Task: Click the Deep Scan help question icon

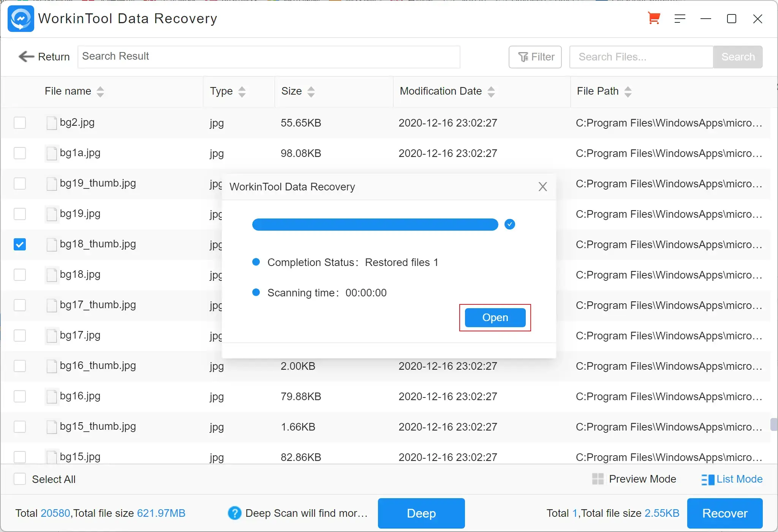Action: (234, 513)
